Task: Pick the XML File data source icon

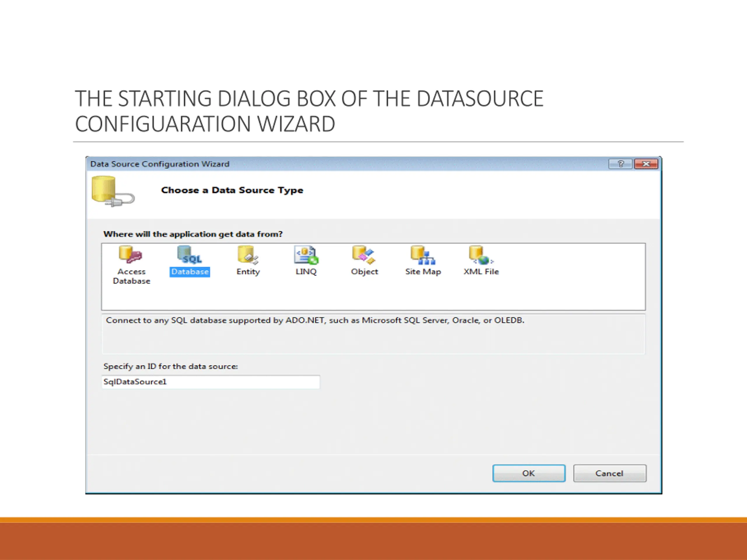Action: (481, 255)
